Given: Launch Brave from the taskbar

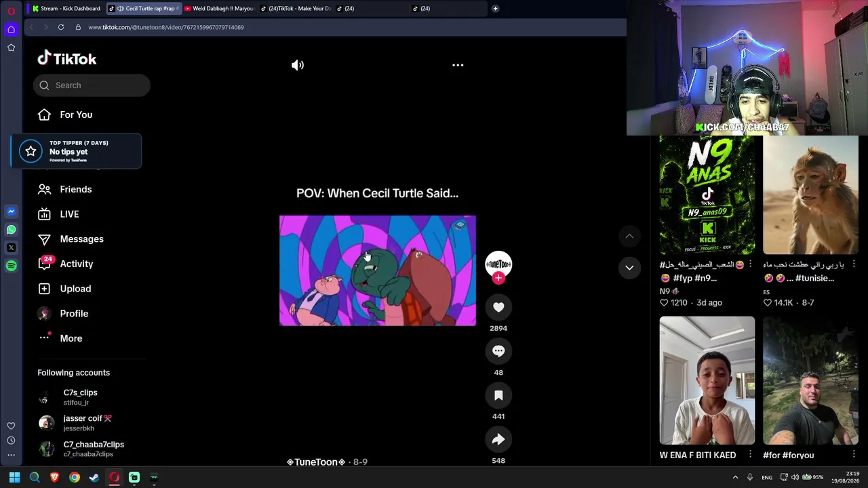Looking at the screenshot, I should (x=55, y=477).
